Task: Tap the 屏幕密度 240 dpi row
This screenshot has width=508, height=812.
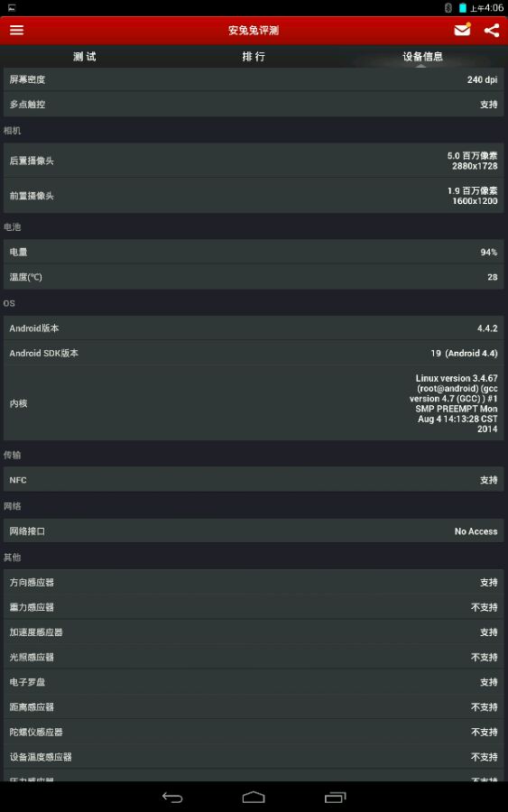Action: tap(254, 79)
